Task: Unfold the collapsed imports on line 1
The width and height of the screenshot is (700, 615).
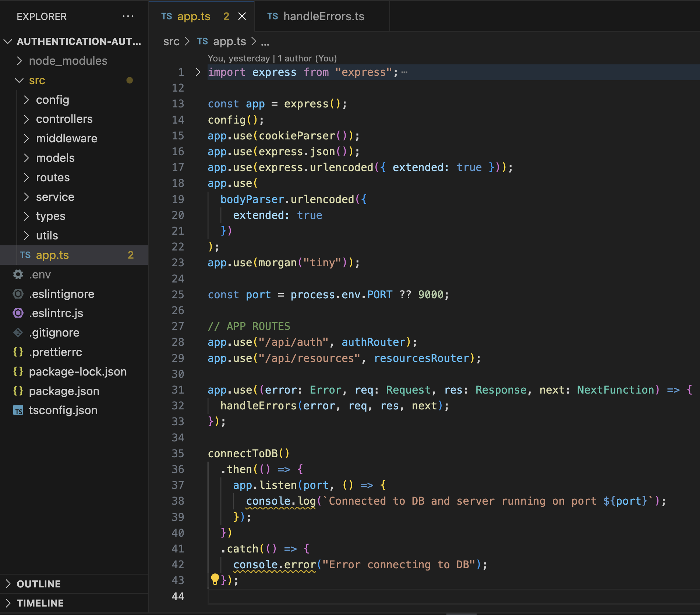Action: click(198, 72)
